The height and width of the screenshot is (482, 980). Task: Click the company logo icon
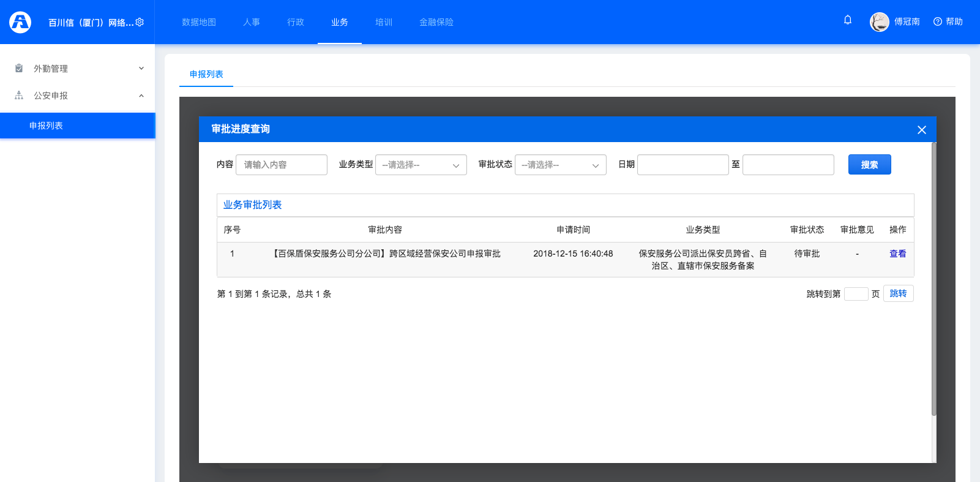click(20, 22)
